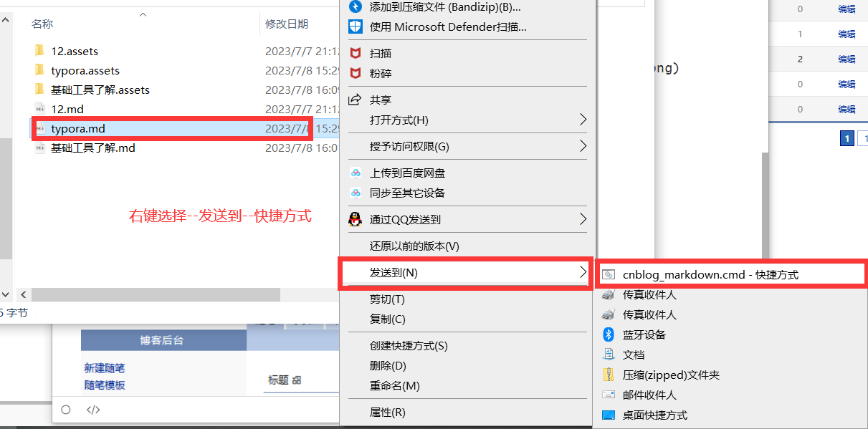Image resolution: width=868 pixels, height=429 pixels.
Task: Click the 文档 document icon
Action: point(609,355)
